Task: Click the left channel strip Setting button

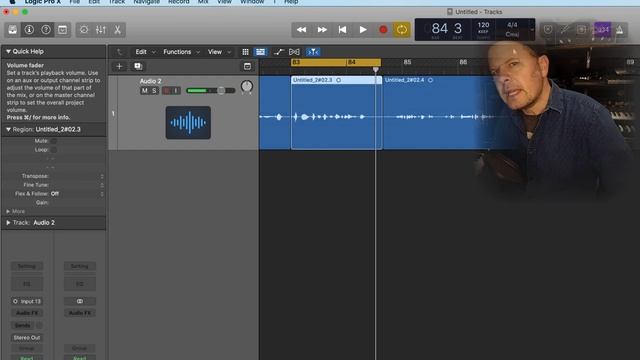Action: click(27, 267)
